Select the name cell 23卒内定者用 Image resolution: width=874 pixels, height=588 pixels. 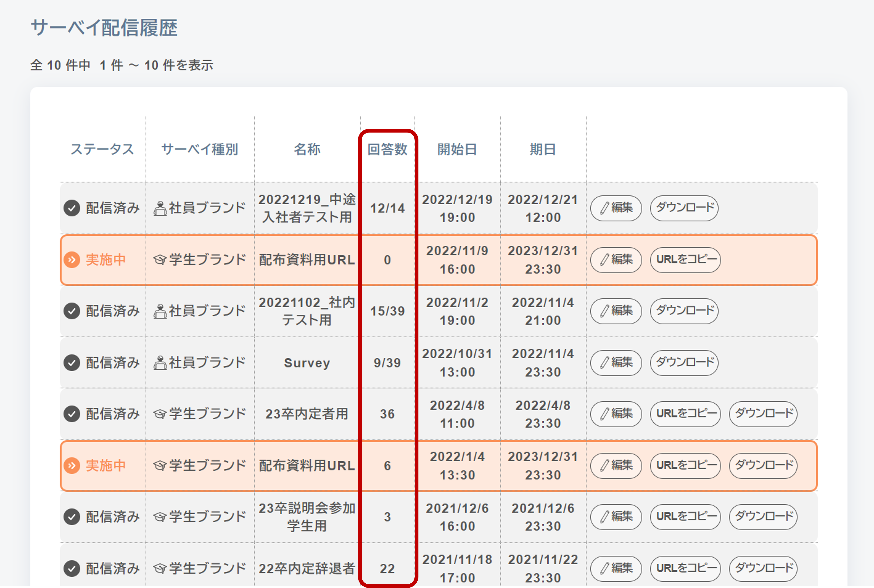click(x=307, y=414)
